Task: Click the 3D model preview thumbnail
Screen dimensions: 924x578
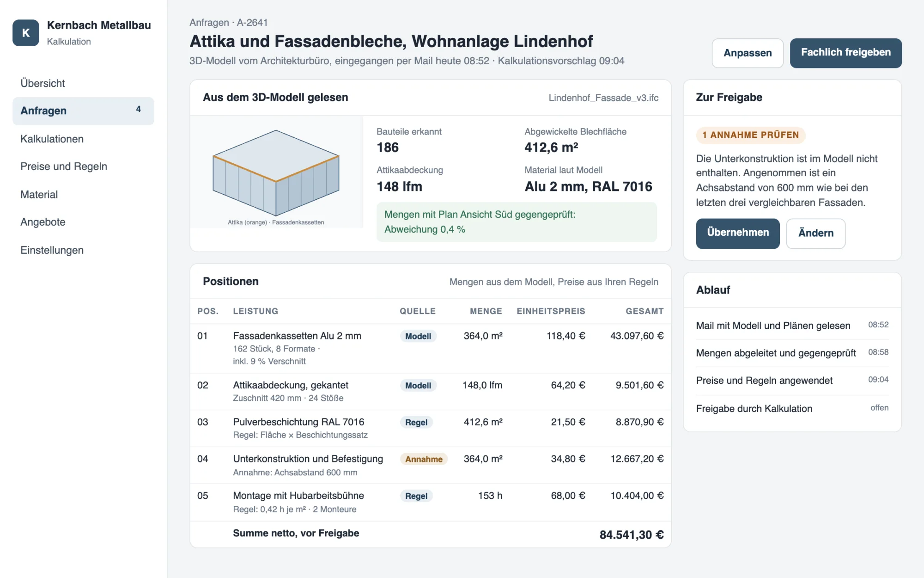Action: pyautogui.click(x=276, y=172)
